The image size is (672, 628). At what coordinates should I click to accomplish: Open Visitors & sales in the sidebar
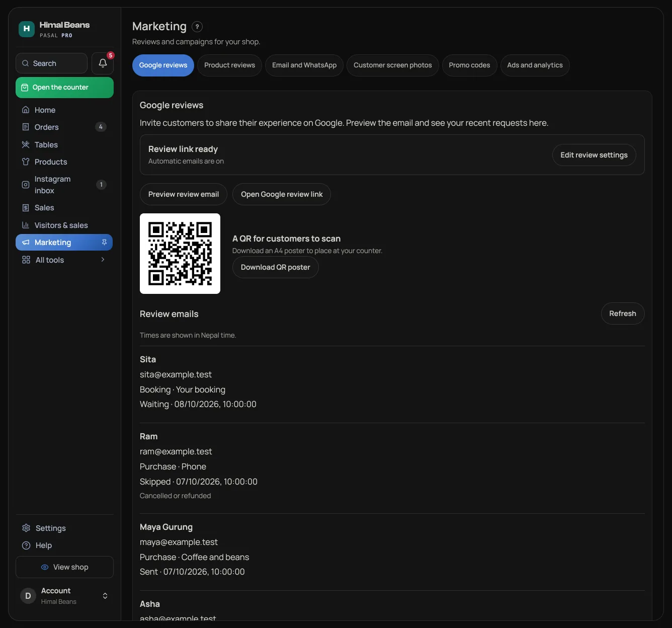click(x=64, y=225)
